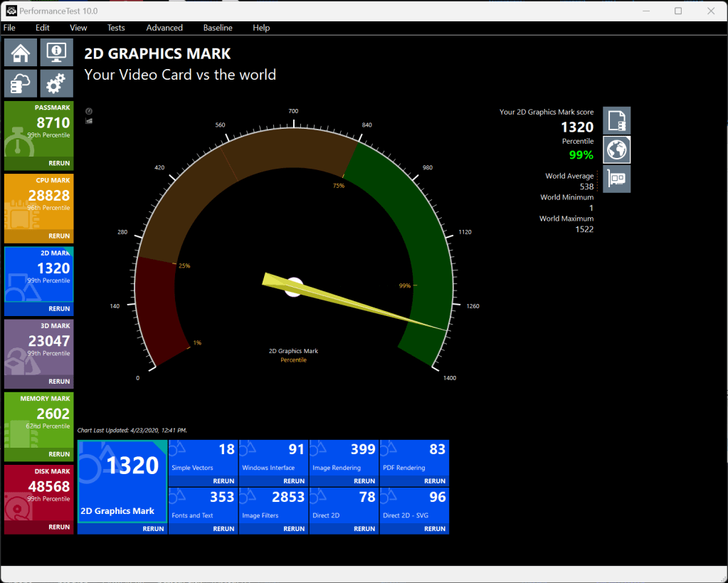The image size is (728, 583).
Task: Click the small help icon above gauge
Action: pyautogui.click(x=89, y=112)
